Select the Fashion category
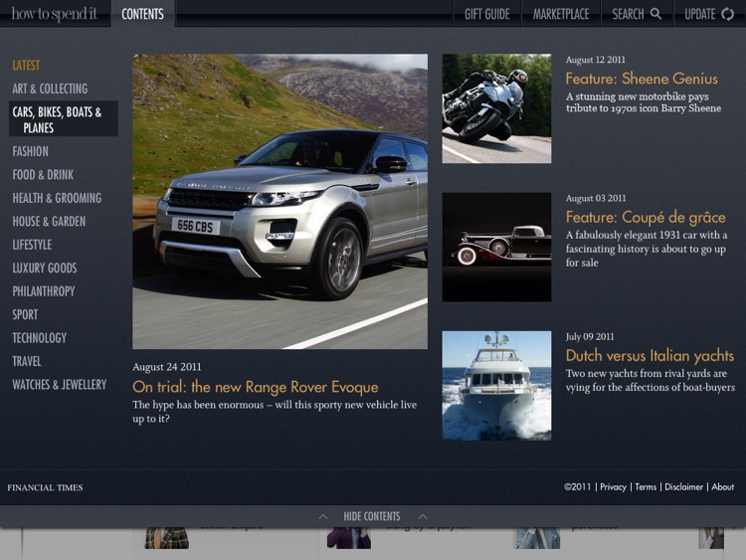 (31, 151)
